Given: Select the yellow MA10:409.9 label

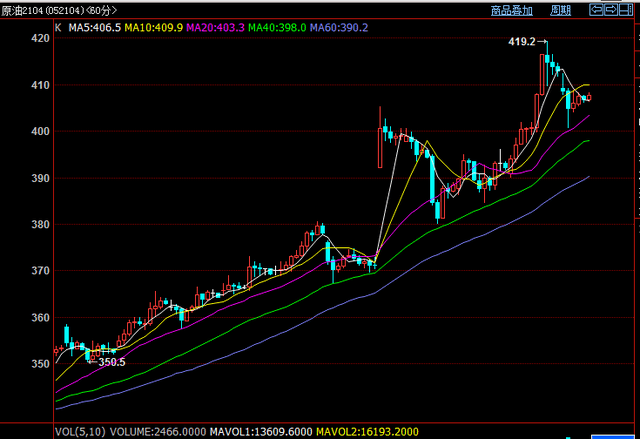Looking at the screenshot, I should point(153,28).
